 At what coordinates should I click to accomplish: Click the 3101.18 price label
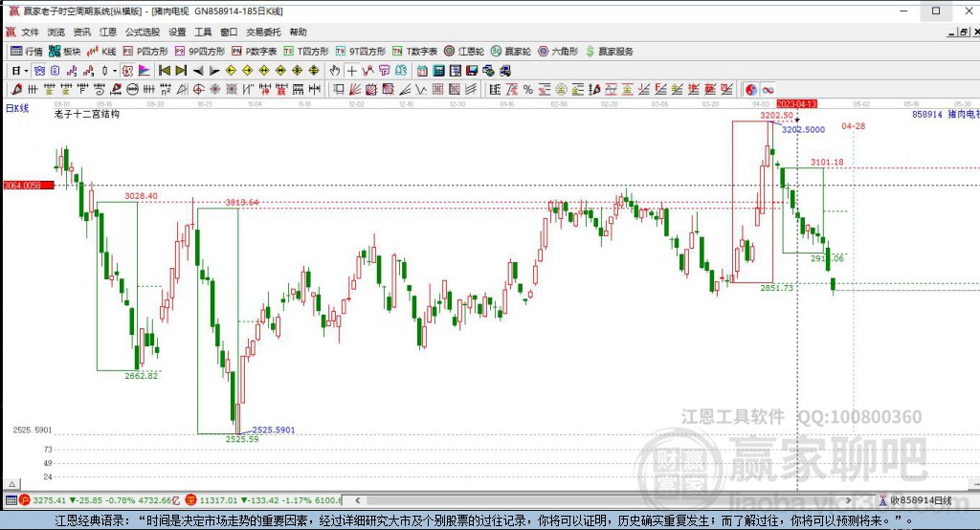coord(827,162)
